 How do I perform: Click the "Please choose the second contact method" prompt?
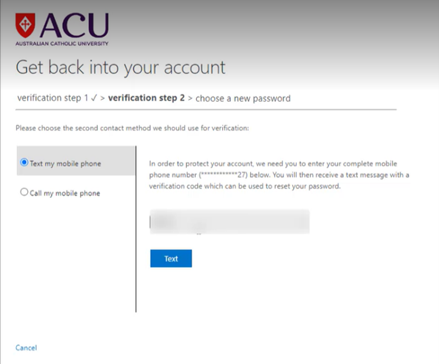click(x=132, y=128)
